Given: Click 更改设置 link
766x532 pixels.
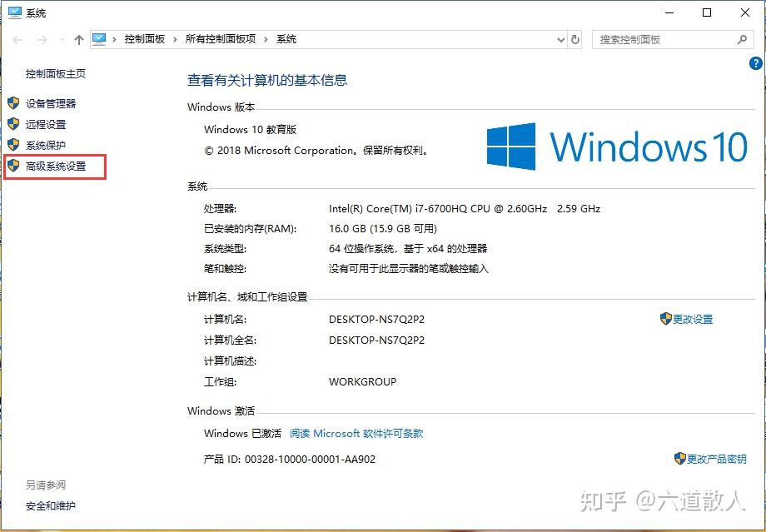Looking at the screenshot, I should point(693,320).
